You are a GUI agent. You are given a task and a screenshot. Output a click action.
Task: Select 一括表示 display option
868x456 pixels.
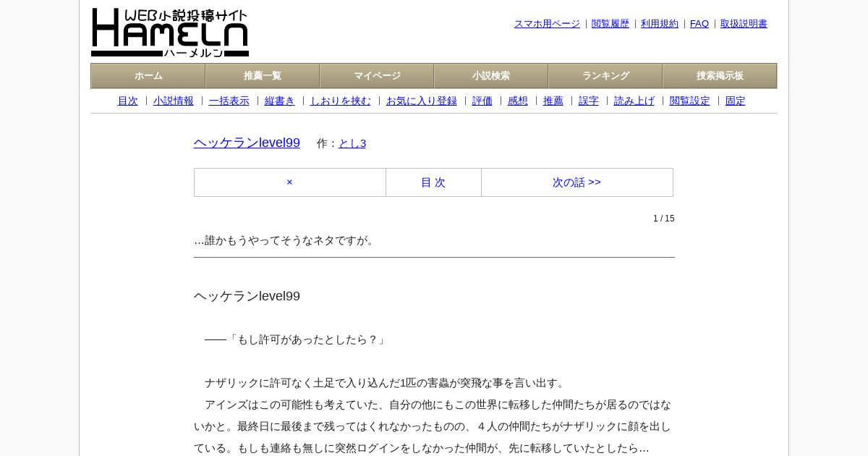(x=229, y=101)
